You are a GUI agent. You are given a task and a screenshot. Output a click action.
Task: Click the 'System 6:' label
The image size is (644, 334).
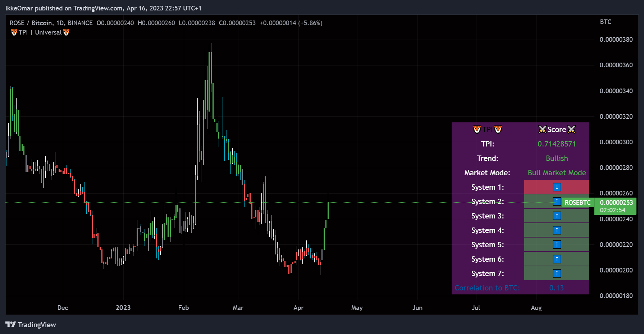(x=488, y=259)
